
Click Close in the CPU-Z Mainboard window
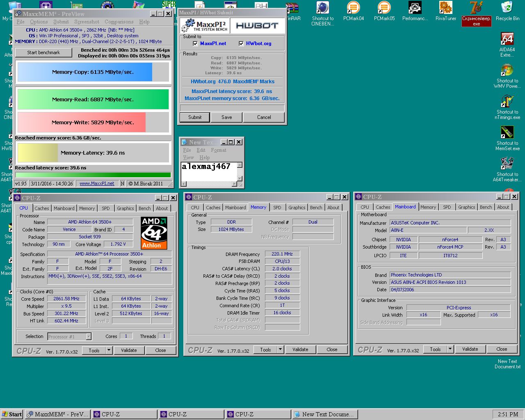(x=502, y=349)
